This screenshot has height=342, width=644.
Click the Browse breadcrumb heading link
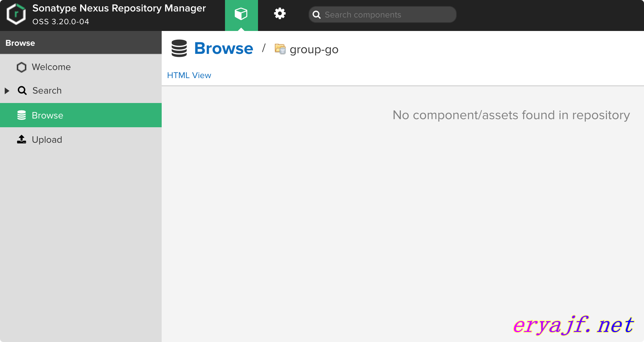coord(224,48)
